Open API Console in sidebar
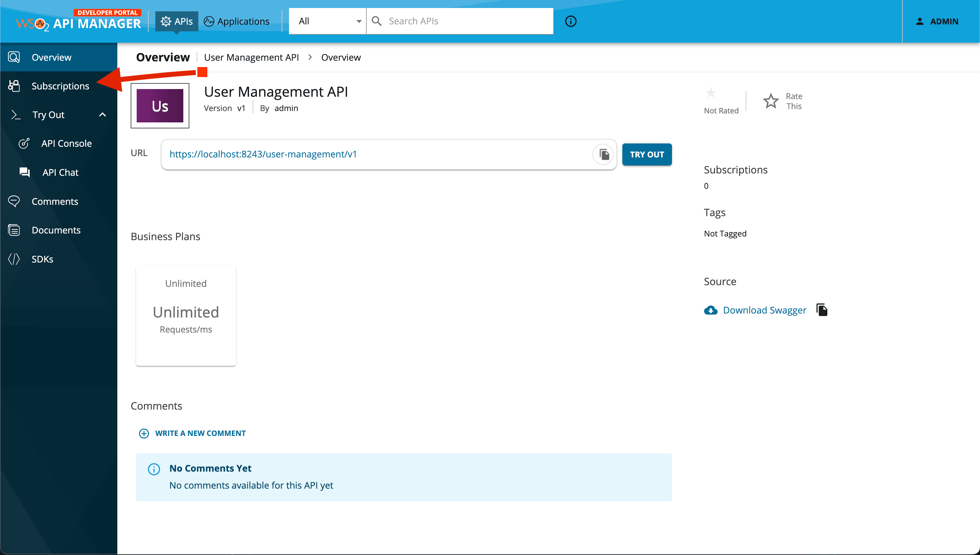This screenshot has width=980, height=555. (x=66, y=143)
